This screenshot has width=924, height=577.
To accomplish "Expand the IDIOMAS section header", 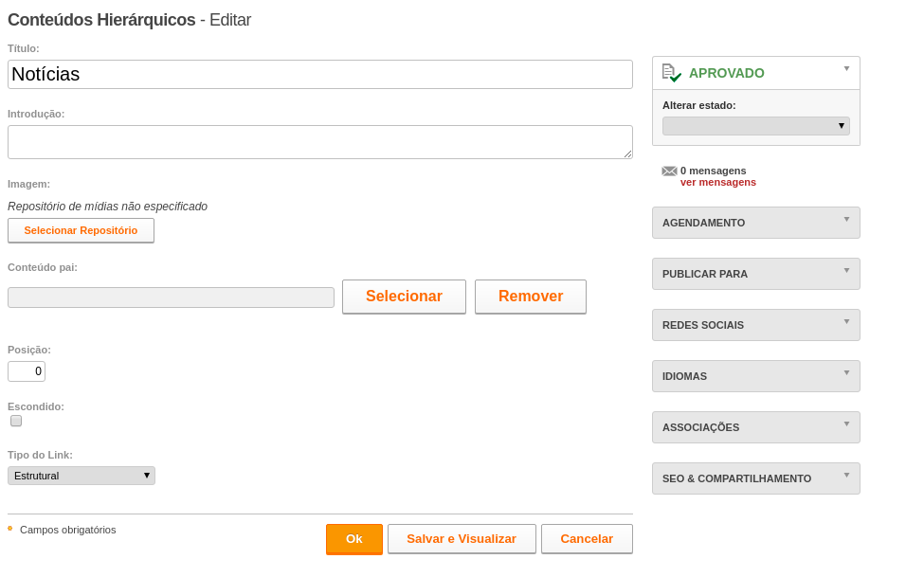I will click(756, 376).
